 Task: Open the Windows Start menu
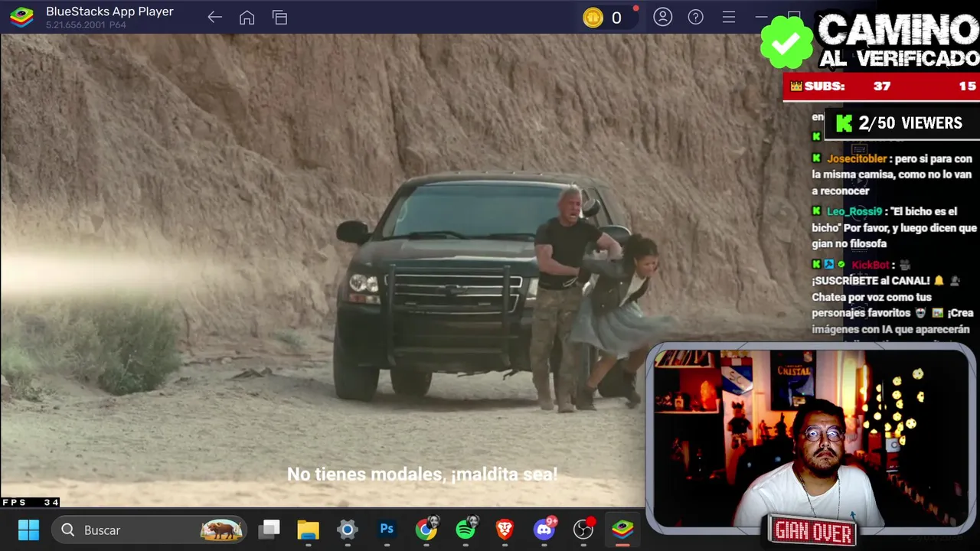tap(28, 530)
